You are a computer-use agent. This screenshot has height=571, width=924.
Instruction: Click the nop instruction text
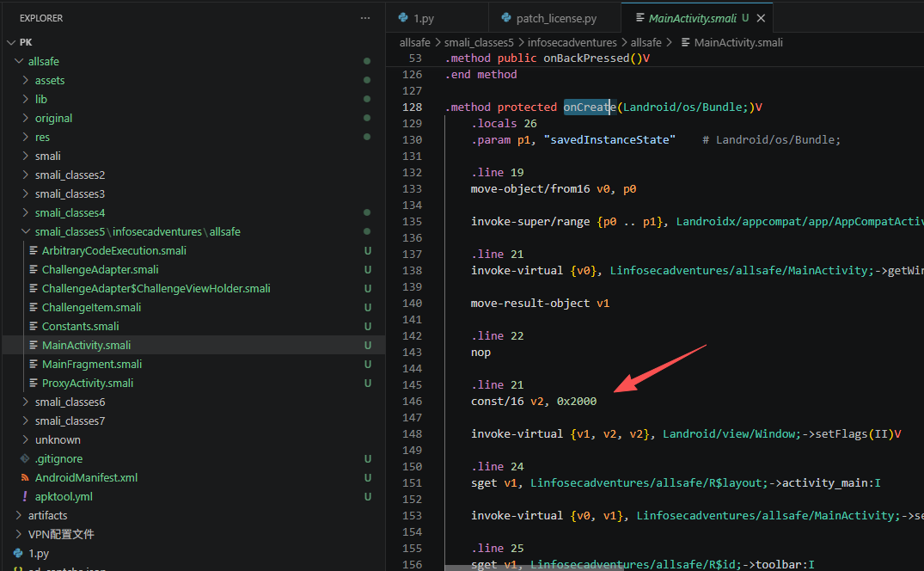click(x=480, y=353)
